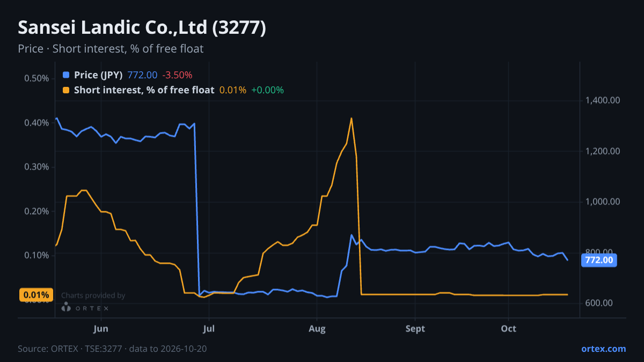Image resolution: width=644 pixels, height=362 pixels.
Task: Click the 772.00 price value in legend
Action: (142, 75)
